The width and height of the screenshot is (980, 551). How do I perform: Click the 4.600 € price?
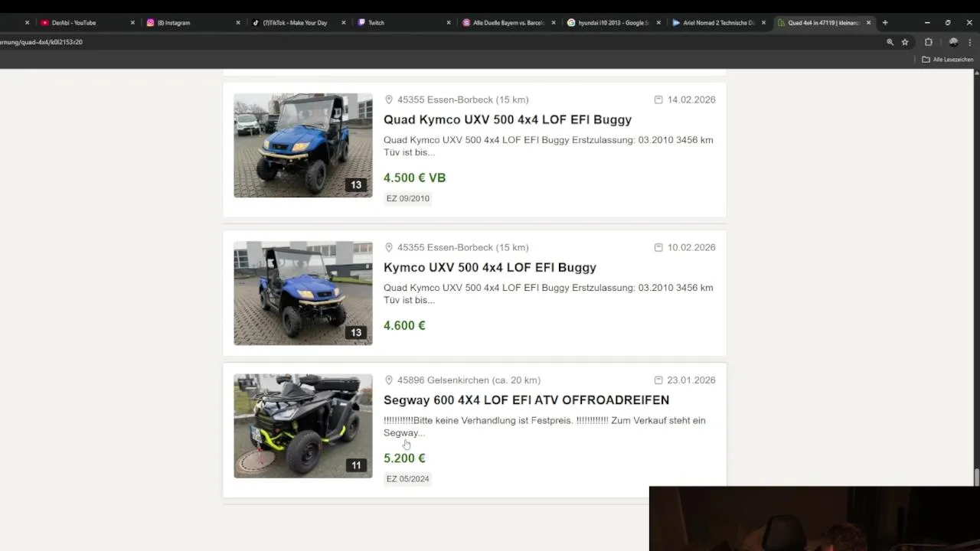click(404, 325)
